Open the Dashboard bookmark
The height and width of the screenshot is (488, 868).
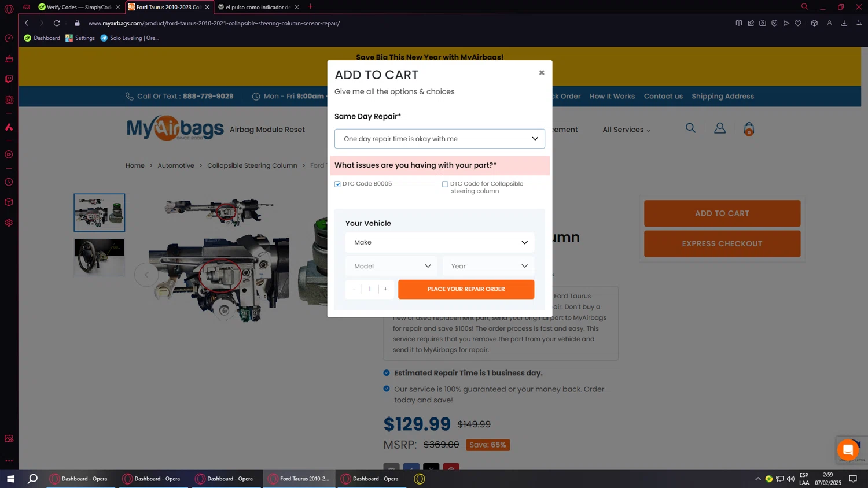click(x=42, y=38)
